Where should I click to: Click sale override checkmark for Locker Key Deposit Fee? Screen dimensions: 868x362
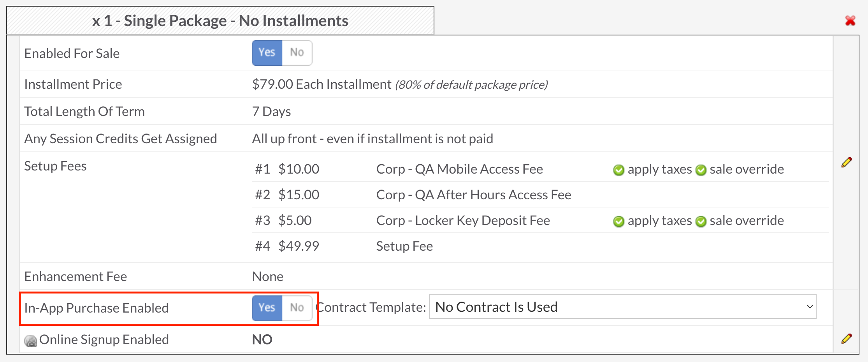pyautogui.click(x=701, y=221)
